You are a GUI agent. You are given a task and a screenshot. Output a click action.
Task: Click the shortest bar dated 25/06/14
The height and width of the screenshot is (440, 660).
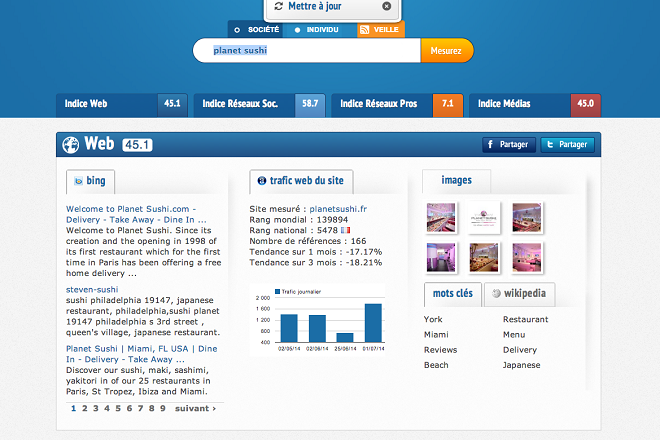click(345, 338)
